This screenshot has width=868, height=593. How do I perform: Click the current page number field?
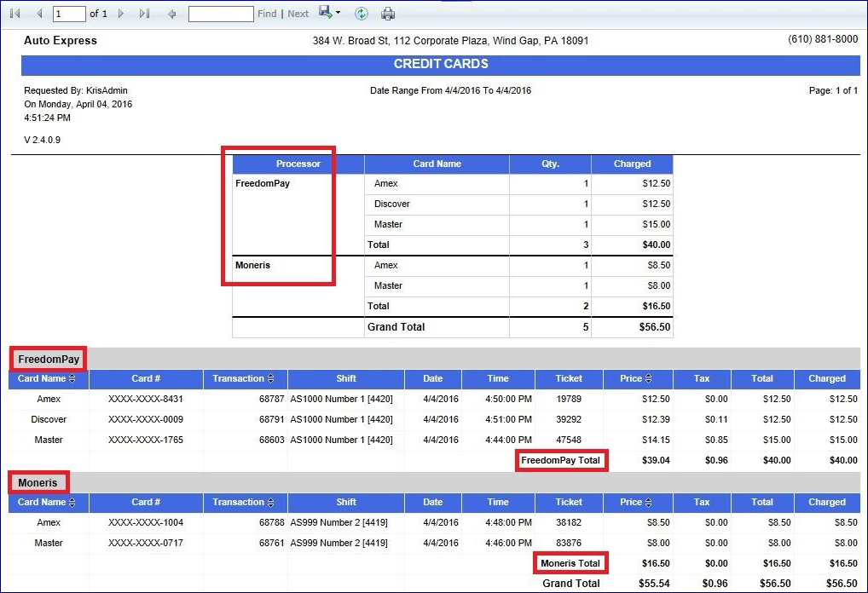(69, 14)
